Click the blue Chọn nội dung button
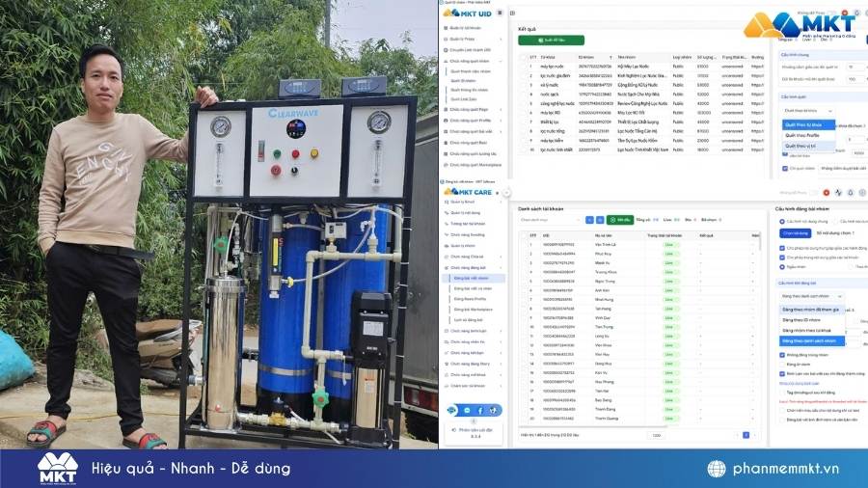Screen dimensions: 868x488 796,233
